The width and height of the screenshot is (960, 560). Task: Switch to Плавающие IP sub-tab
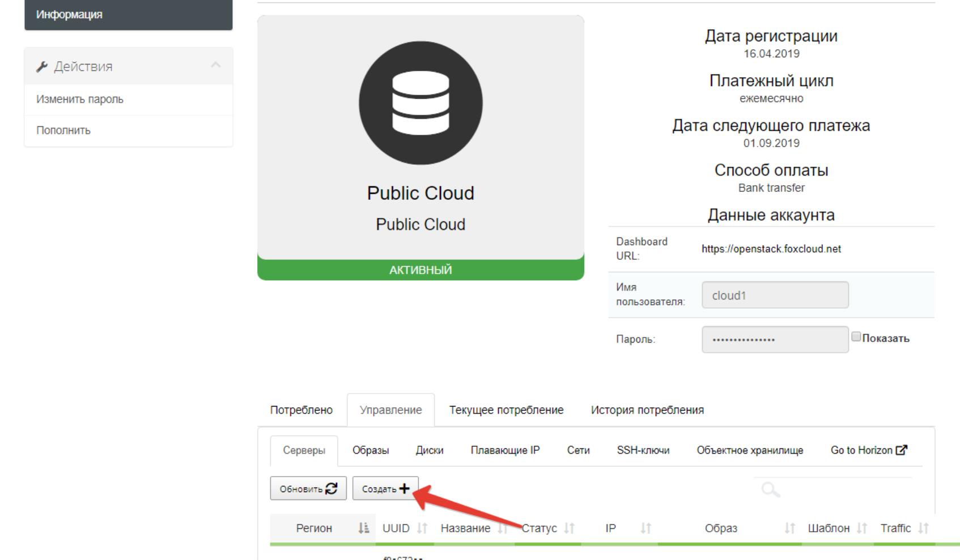click(x=506, y=451)
